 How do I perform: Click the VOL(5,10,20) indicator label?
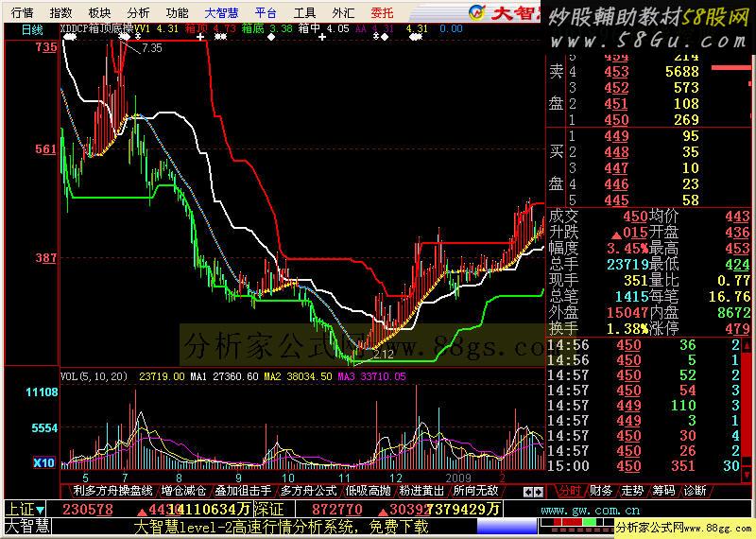point(94,376)
